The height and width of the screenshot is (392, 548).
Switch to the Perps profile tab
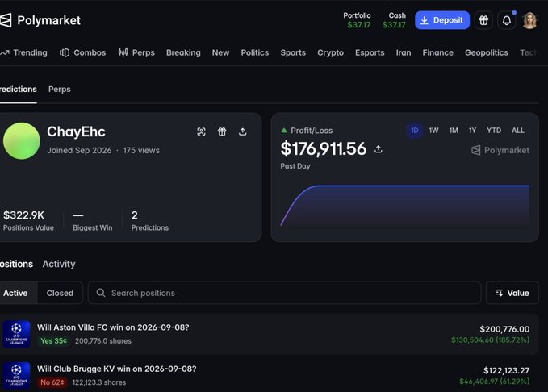(60, 90)
